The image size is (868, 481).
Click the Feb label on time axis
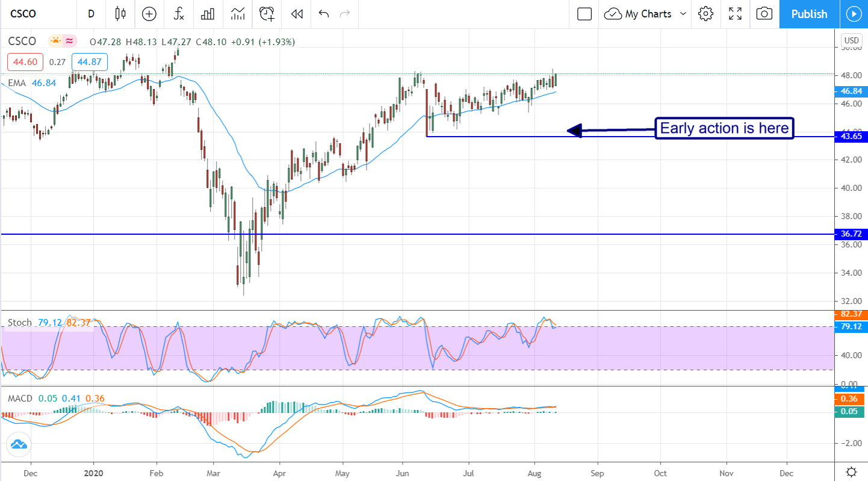156,473
